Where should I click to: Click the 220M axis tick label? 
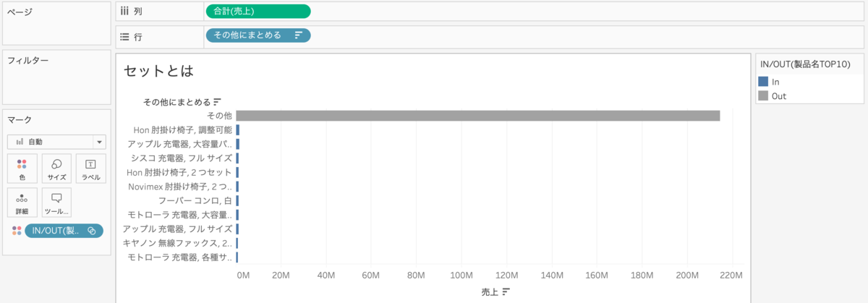pyautogui.click(x=731, y=275)
